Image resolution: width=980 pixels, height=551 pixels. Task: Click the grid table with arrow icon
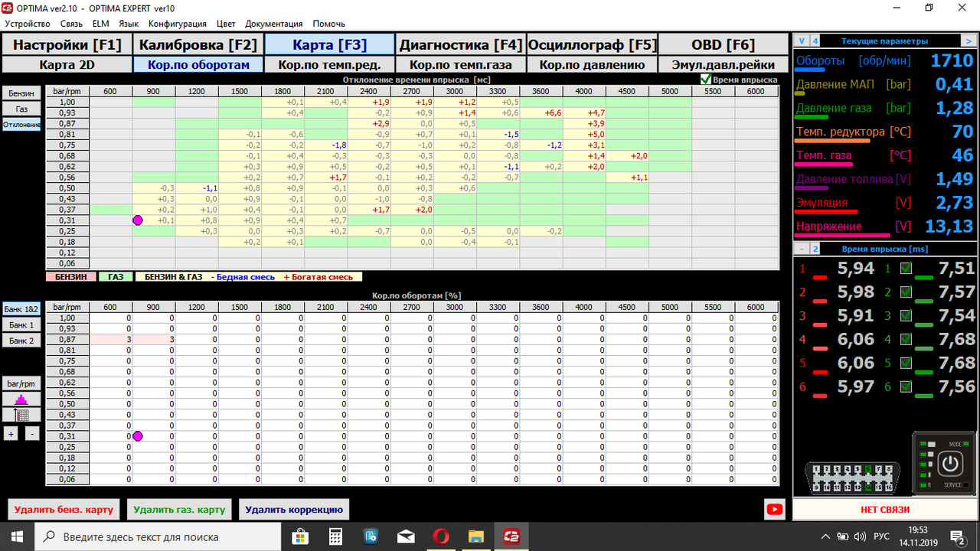21,415
